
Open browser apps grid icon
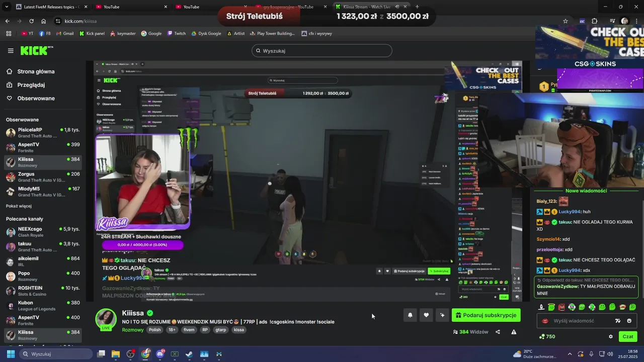click(x=9, y=34)
